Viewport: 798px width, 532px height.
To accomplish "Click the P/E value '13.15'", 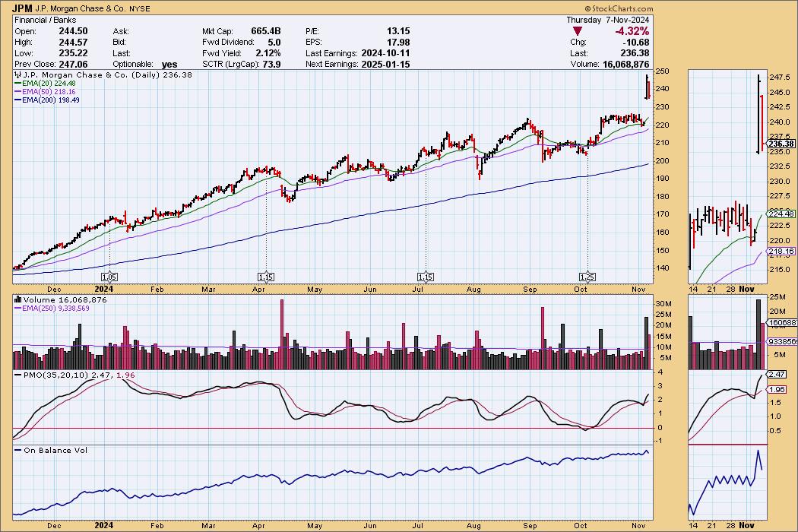I will [398, 31].
